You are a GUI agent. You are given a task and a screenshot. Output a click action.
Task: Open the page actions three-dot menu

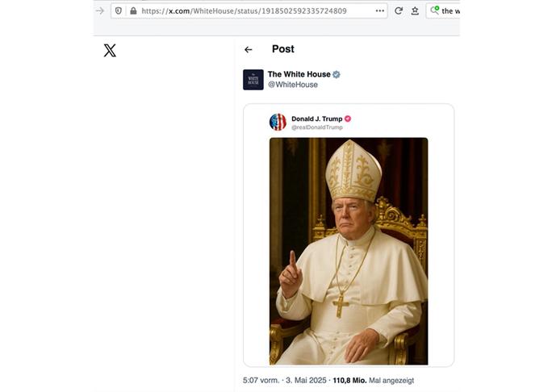click(x=380, y=10)
